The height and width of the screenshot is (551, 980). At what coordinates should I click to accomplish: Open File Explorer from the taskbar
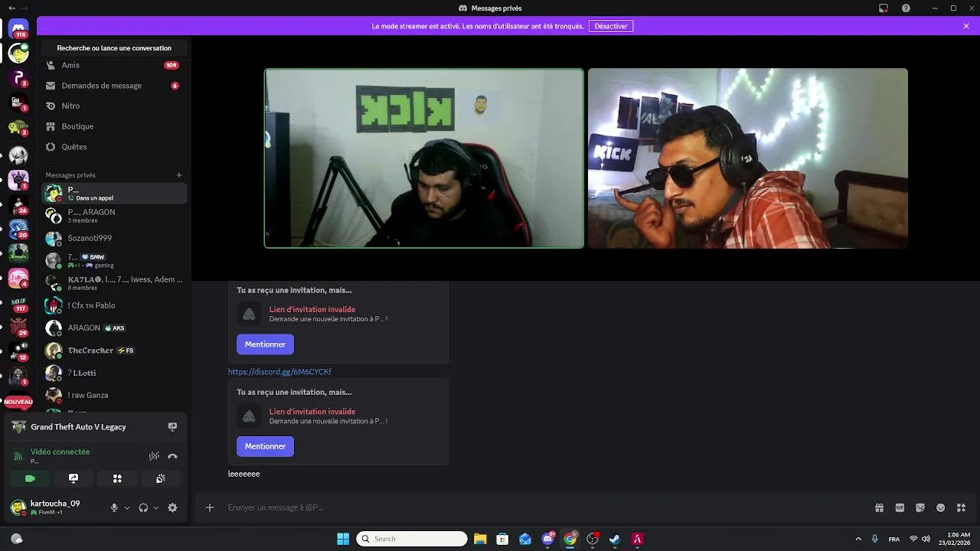[x=480, y=539]
